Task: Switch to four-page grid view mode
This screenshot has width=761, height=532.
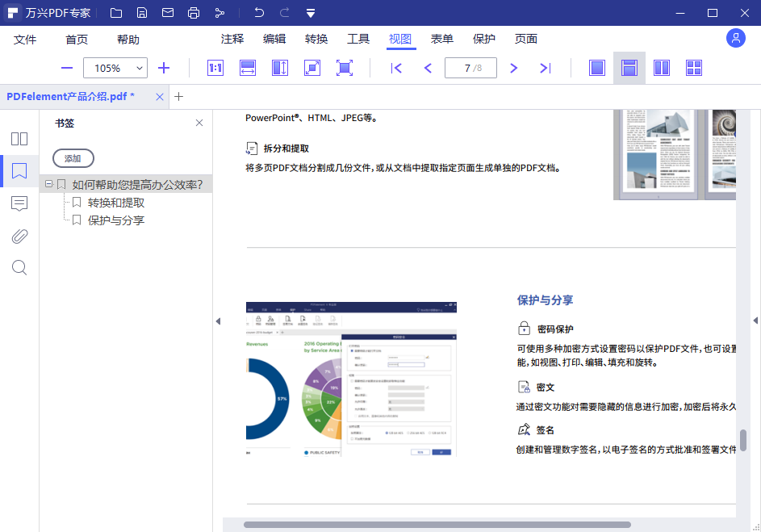Action: (693, 68)
